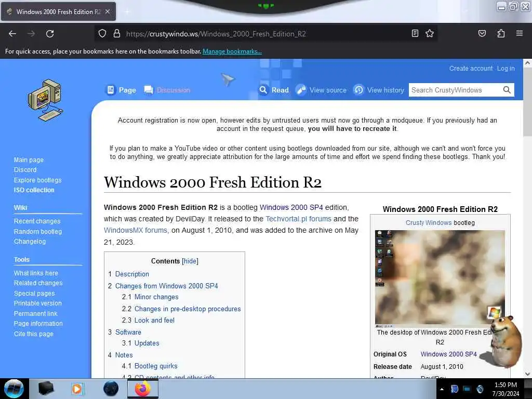532x399 pixels.
Task: Open the WindowsMX forums link
Action: tap(136, 230)
